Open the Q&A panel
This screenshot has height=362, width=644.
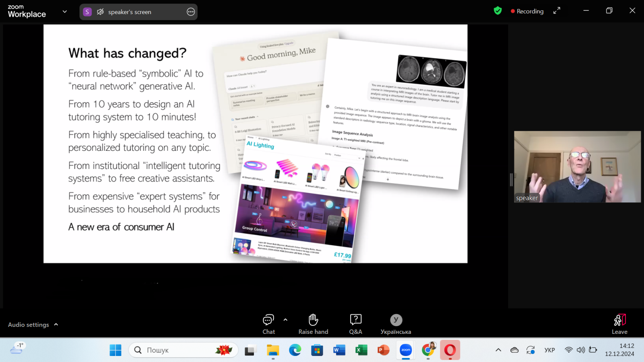[x=355, y=324]
